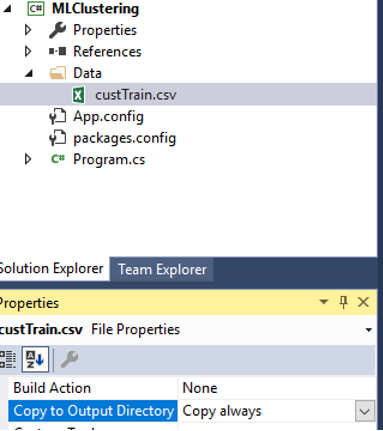Image resolution: width=383 pixels, height=431 pixels.
Task: Open the Copy to Output Directory dropdown
Action: coord(365,411)
